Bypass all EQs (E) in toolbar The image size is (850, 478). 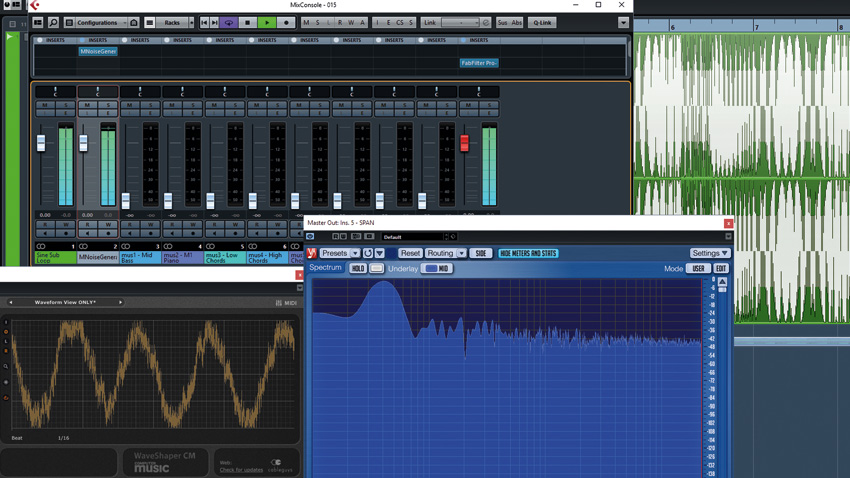point(388,23)
